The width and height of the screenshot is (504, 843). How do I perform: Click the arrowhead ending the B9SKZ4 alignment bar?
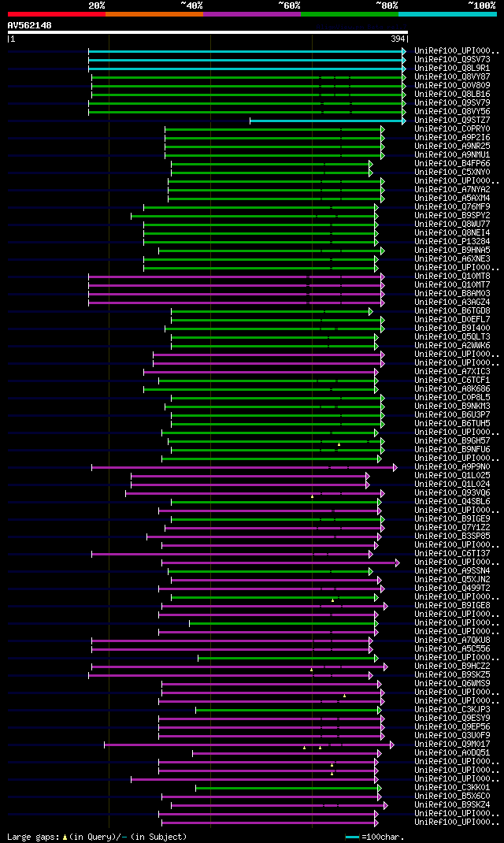[x=386, y=805]
